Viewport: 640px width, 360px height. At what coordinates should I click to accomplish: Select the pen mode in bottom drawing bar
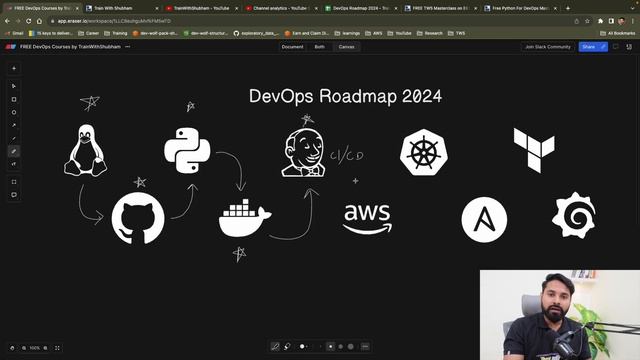pyautogui.click(x=275, y=347)
